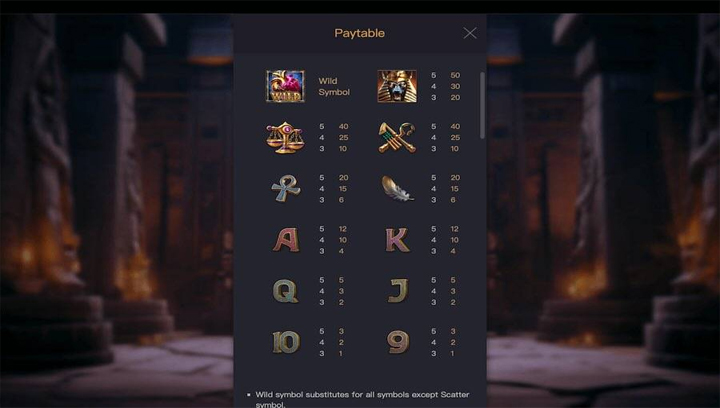Click the Wild symbol icon
This screenshot has height=408, width=720.
285,86
